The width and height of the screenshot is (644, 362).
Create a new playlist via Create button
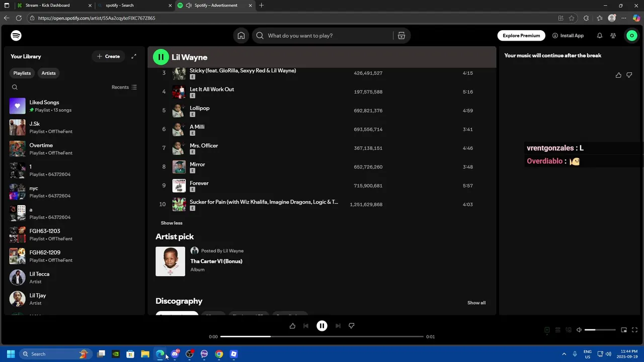pos(108,56)
